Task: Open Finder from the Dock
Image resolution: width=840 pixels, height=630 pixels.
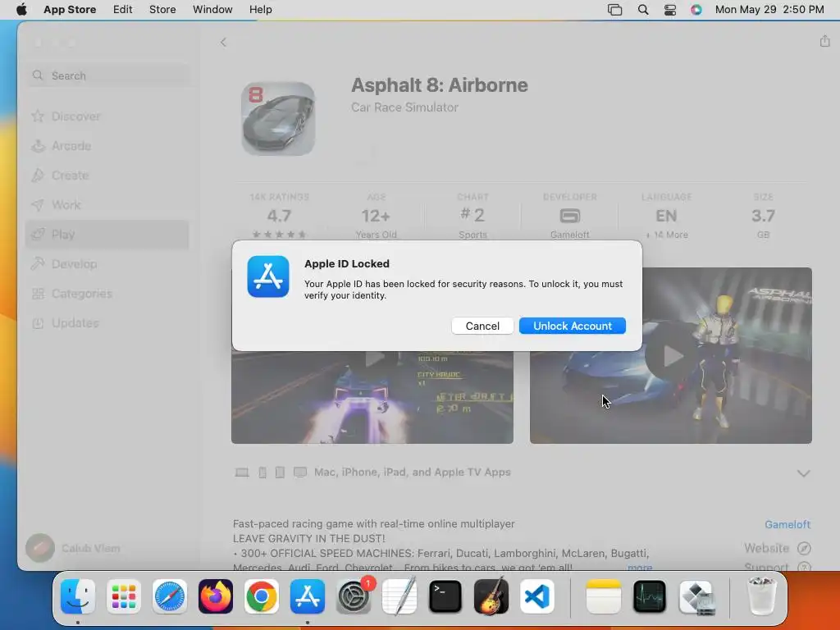Action: click(78, 596)
